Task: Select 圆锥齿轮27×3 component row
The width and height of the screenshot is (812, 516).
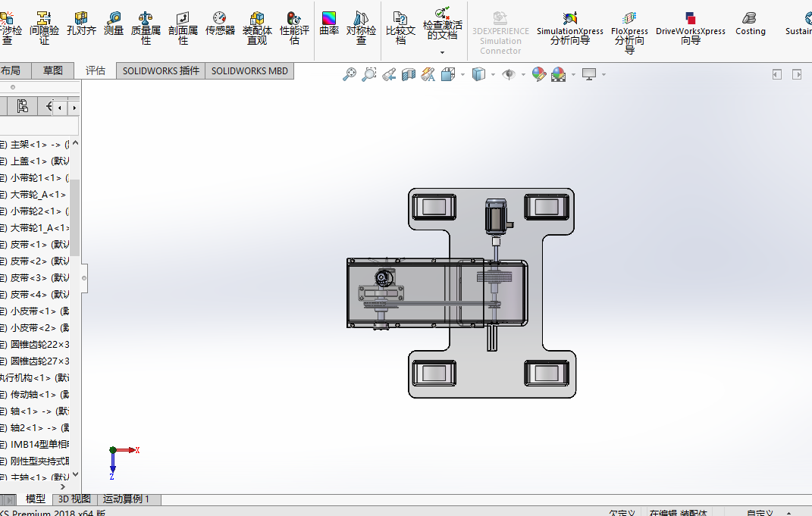Action: (35, 361)
